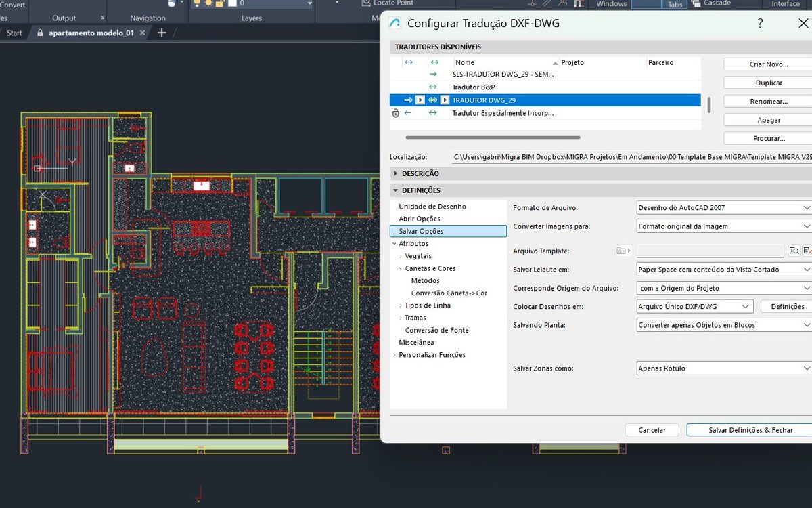Select Conversão Caneta->Cor item

tap(449, 293)
